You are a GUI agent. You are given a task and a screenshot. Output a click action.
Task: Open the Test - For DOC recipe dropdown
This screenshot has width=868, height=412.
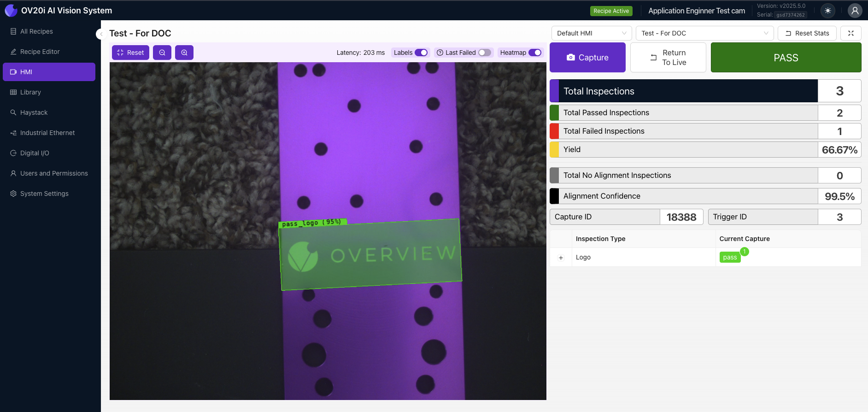[x=704, y=33]
